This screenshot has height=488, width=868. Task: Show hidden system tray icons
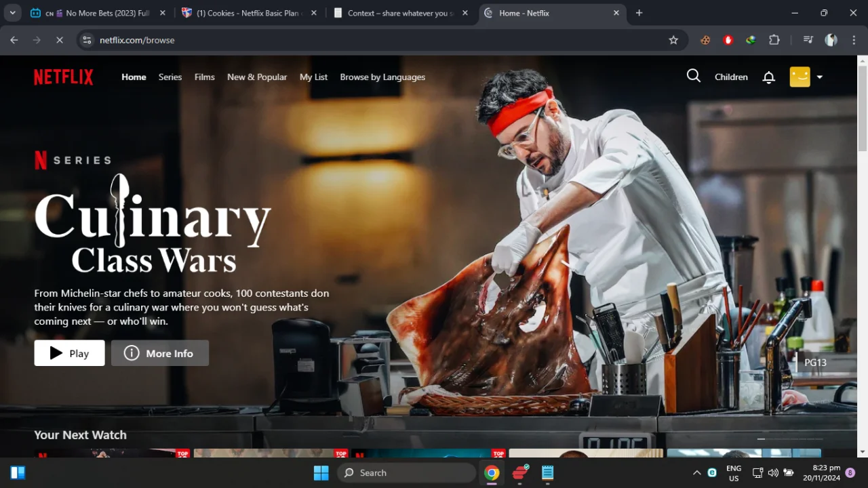[x=696, y=472]
